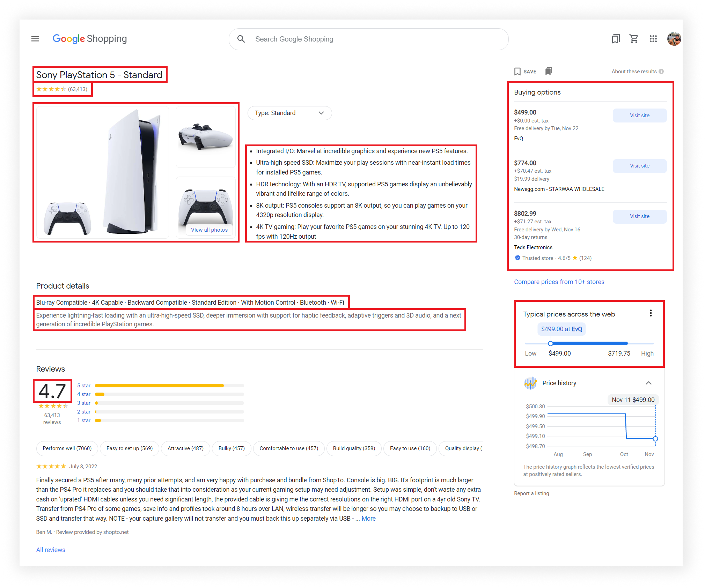This screenshot has height=588, width=705.
Task: Click the white DualSense controller thumbnail
Action: (205, 137)
